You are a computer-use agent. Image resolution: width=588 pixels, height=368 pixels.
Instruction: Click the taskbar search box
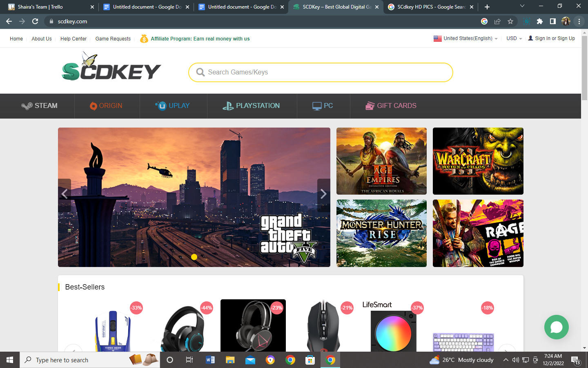coord(90,360)
